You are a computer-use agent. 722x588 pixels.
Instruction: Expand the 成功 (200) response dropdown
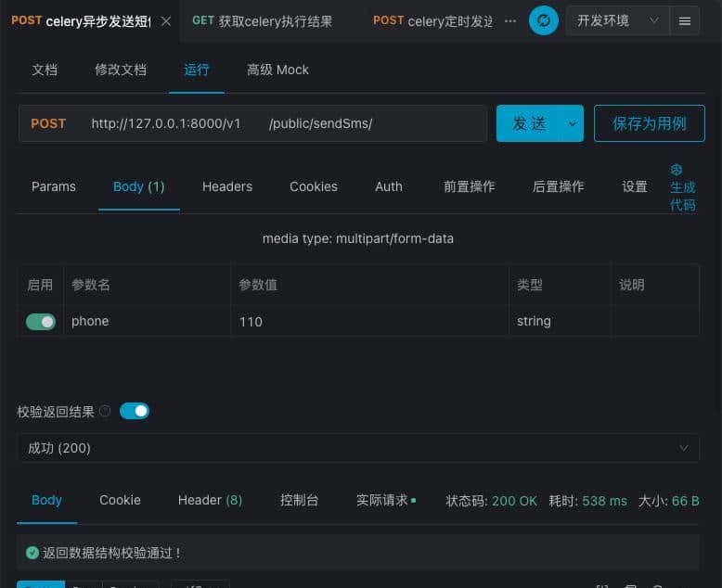click(x=358, y=448)
